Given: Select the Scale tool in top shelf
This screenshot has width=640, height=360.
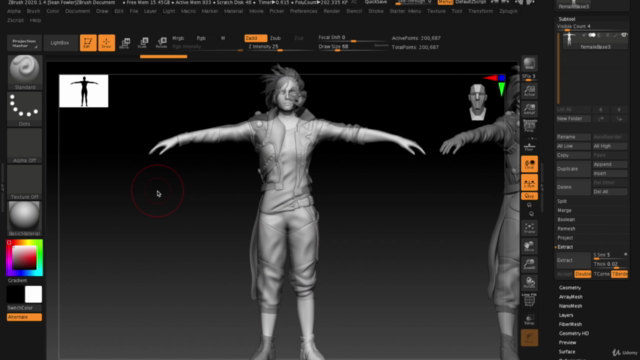Looking at the screenshot, I should coord(143,43).
